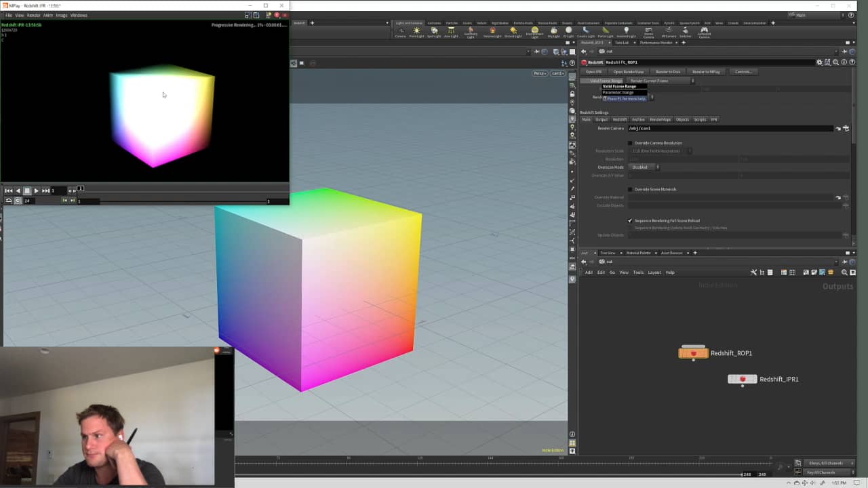Jump to last frame in MPlay
Screen dimensions: 868x488
pos(45,190)
